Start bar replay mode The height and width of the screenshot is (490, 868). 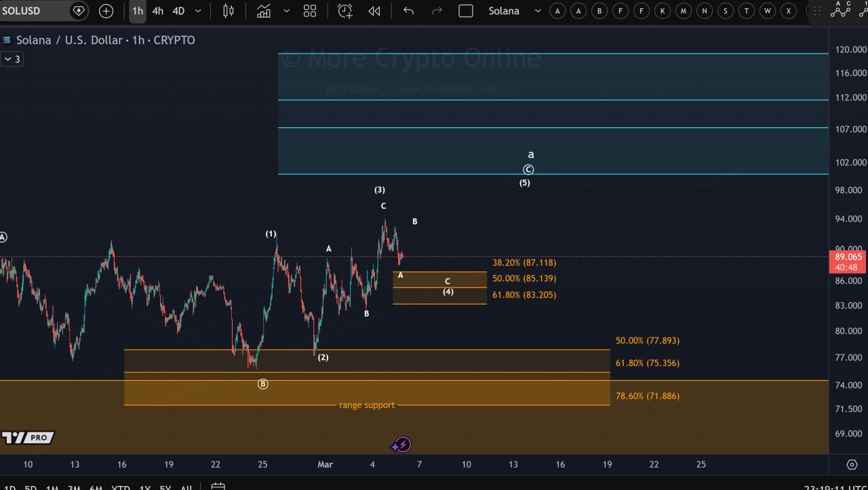[374, 11]
